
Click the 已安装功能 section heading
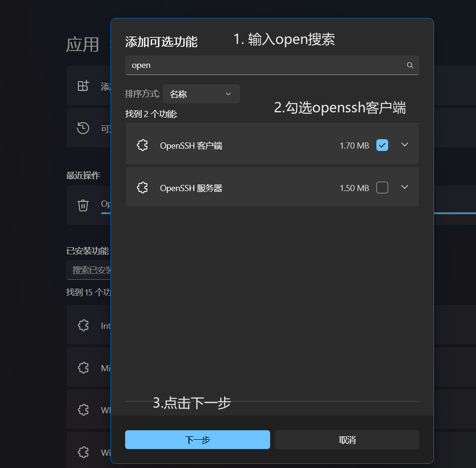pyautogui.click(x=87, y=251)
